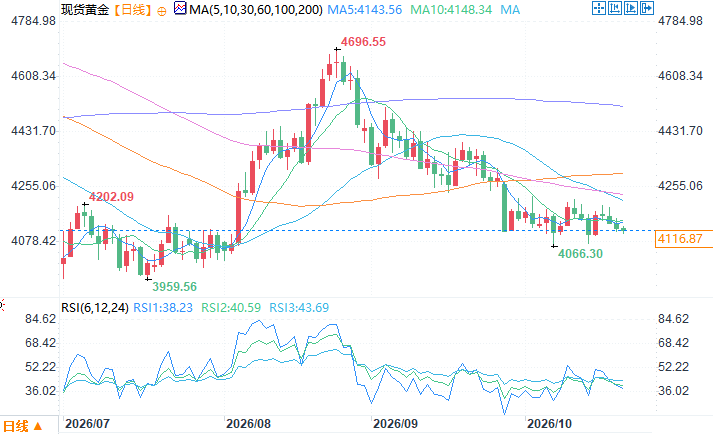The width and height of the screenshot is (713, 434).
Task: Toggle the MA5:4143.56 line label
Action: (365, 10)
